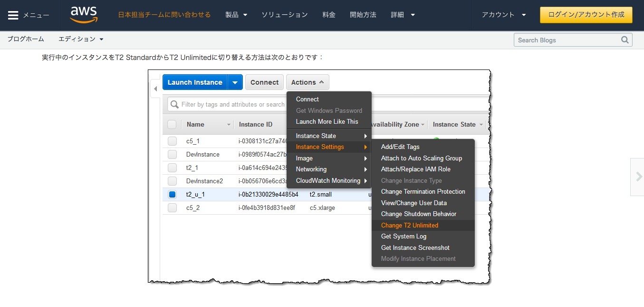
Task: Open 日本担当チームに問い合わせる link
Action: [164, 15]
